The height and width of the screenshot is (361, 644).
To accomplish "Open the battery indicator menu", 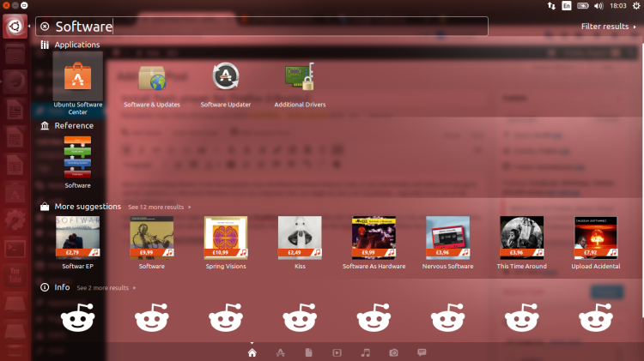I will (582, 6).
